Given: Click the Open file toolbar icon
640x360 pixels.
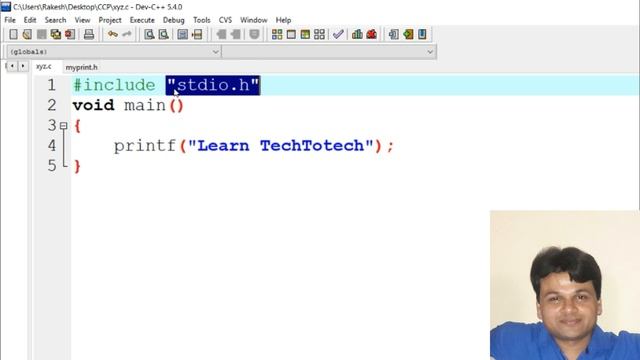Looking at the screenshot, I should pos(27,34).
